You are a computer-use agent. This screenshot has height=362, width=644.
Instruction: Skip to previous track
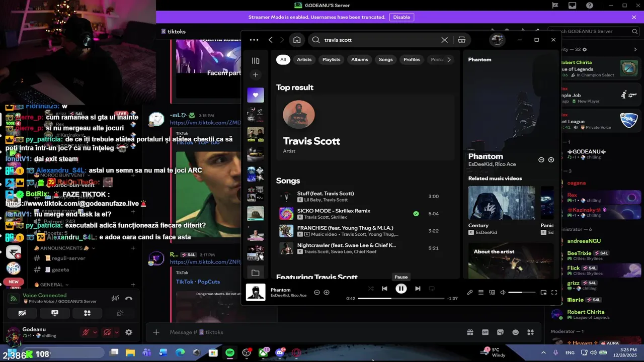pyautogui.click(x=384, y=289)
